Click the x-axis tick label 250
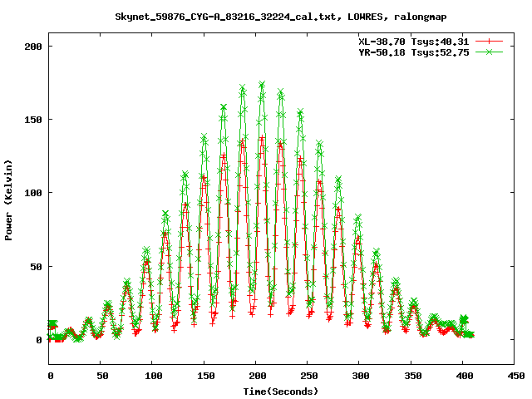The width and height of the screenshot is (532, 399). coord(309,376)
